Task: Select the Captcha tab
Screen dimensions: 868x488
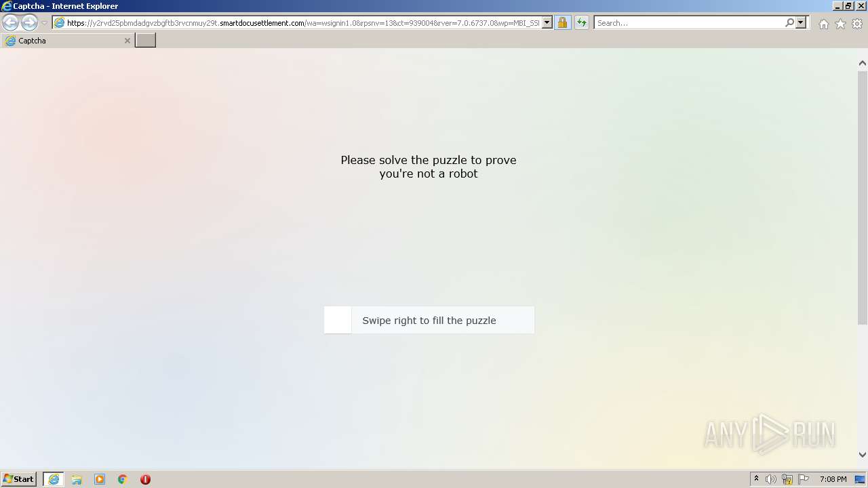Action: pyautogui.click(x=66, y=41)
